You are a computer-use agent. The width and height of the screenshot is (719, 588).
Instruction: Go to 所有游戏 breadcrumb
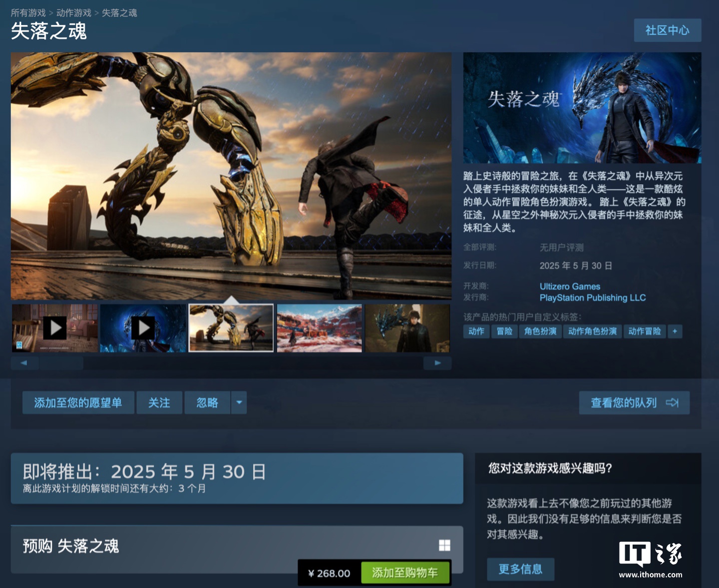[x=28, y=13]
